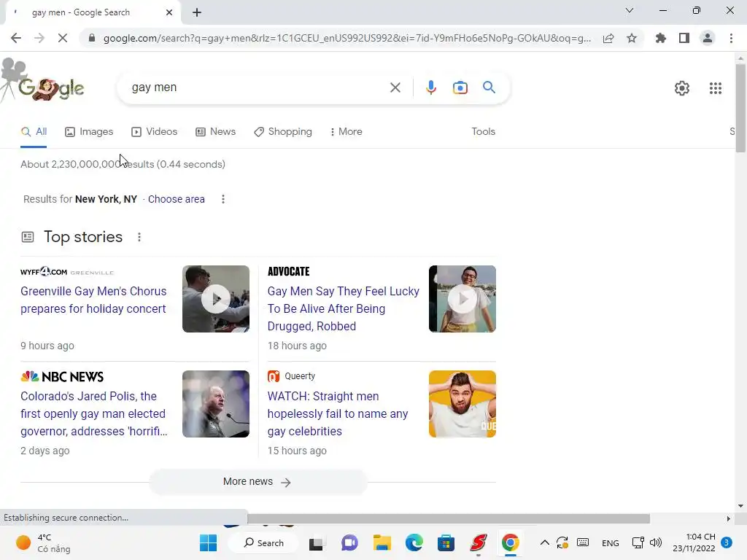Image resolution: width=747 pixels, height=560 pixels.
Task: Open the weather widget showing 4°C
Action: (x=43, y=542)
